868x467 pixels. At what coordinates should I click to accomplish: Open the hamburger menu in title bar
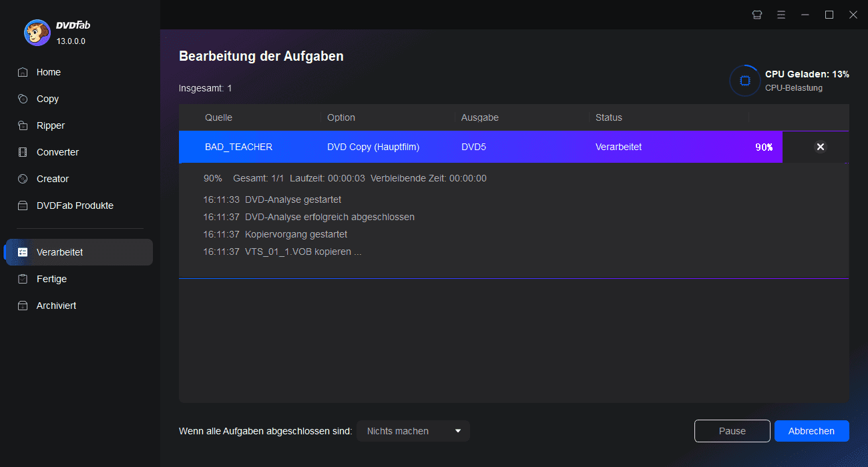(x=781, y=15)
